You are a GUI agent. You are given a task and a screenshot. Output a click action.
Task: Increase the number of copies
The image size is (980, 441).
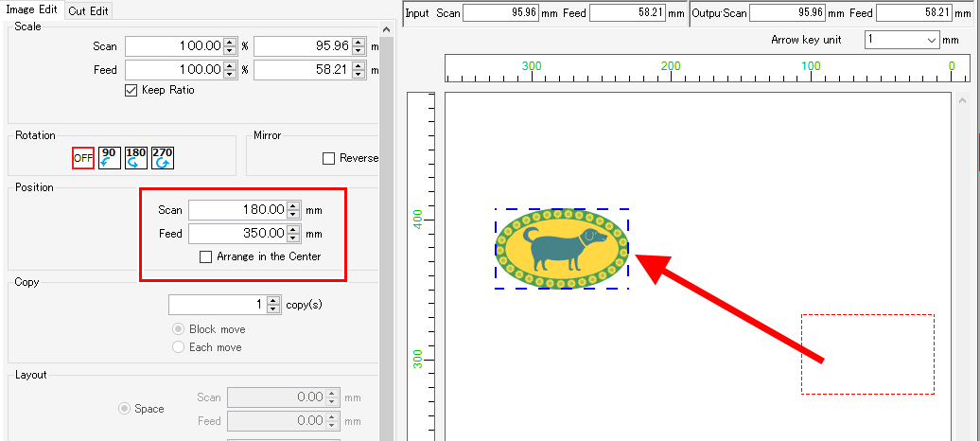pyautogui.click(x=274, y=300)
